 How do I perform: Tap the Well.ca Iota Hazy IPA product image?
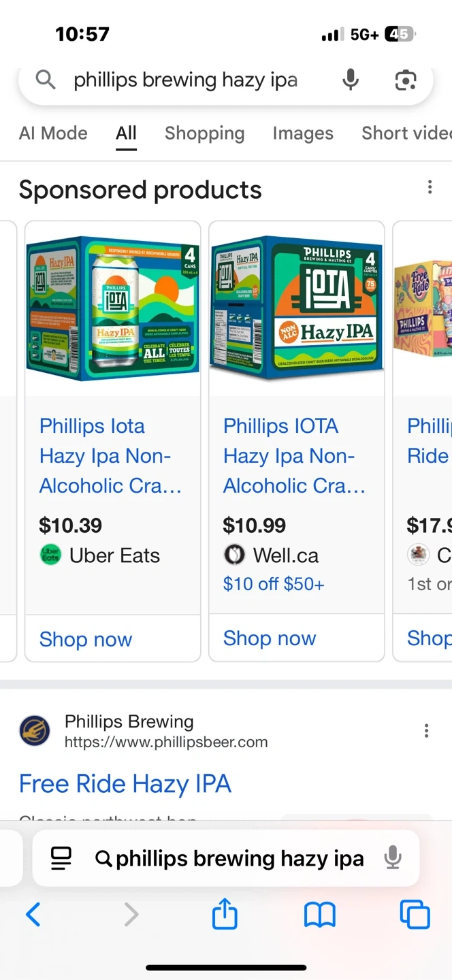(x=297, y=308)
